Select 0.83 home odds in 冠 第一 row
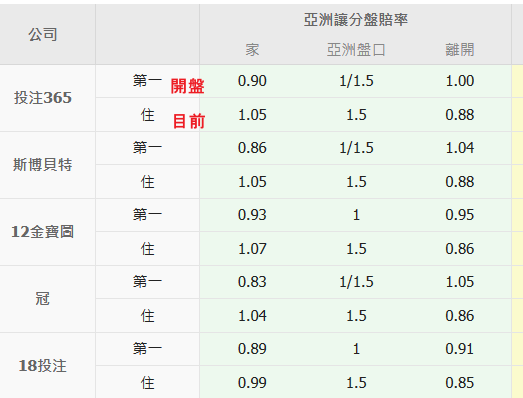Screen dimensions: 523x398 [x=252, y=282]
